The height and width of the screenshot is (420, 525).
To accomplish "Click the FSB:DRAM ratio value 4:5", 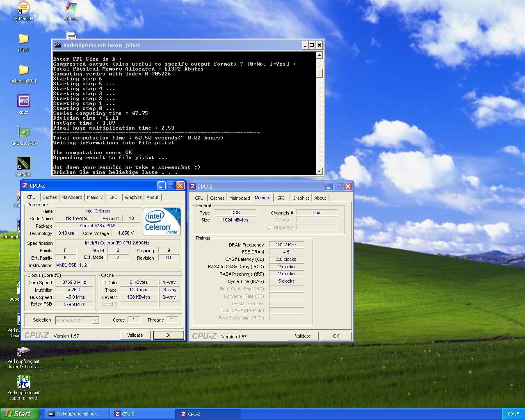I will point(286,252).
